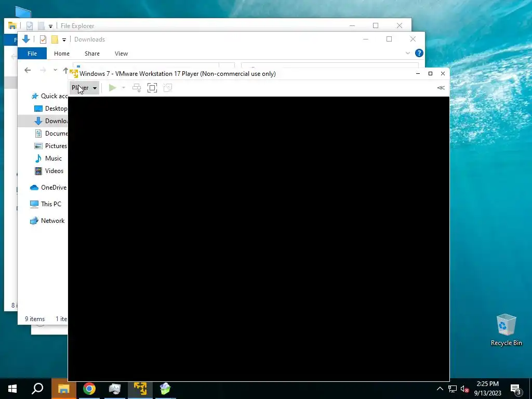The image size is (532, 399).
Task: Open the Recycle Bin desktop icon
Action: (506, 330)
